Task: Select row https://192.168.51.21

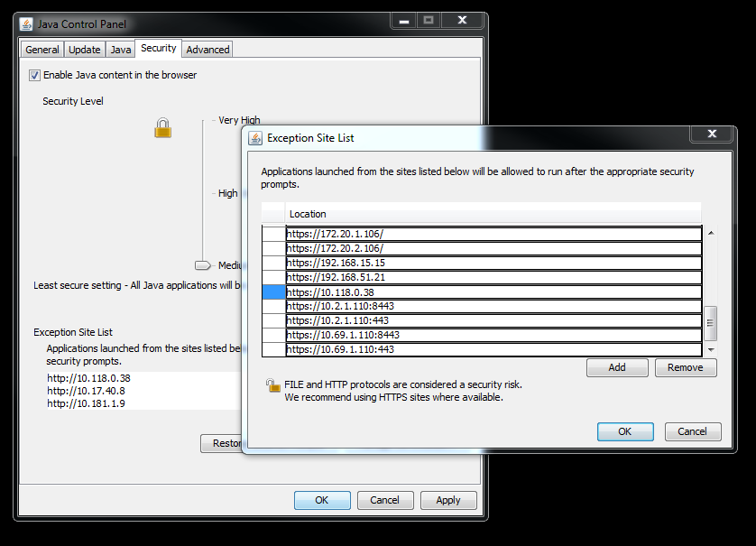Action: 493,277
